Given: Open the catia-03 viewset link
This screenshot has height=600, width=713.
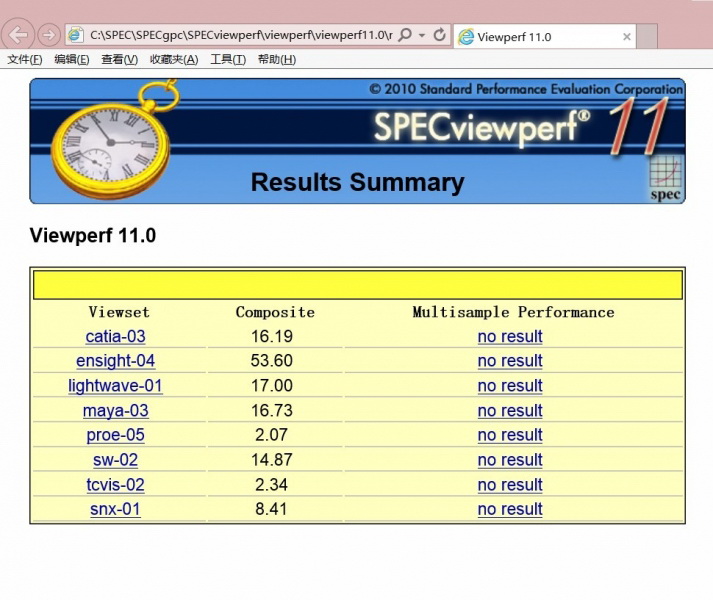Looking at the screenshot, I should (115, 336).
